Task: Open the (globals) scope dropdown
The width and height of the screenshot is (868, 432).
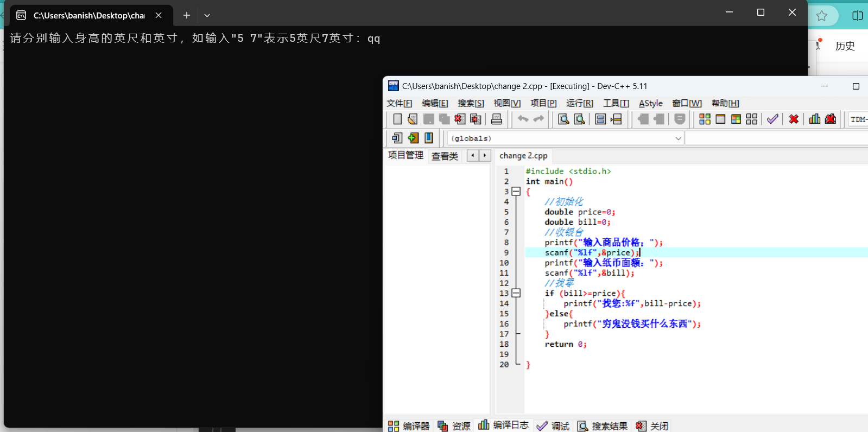Action: 678,138
